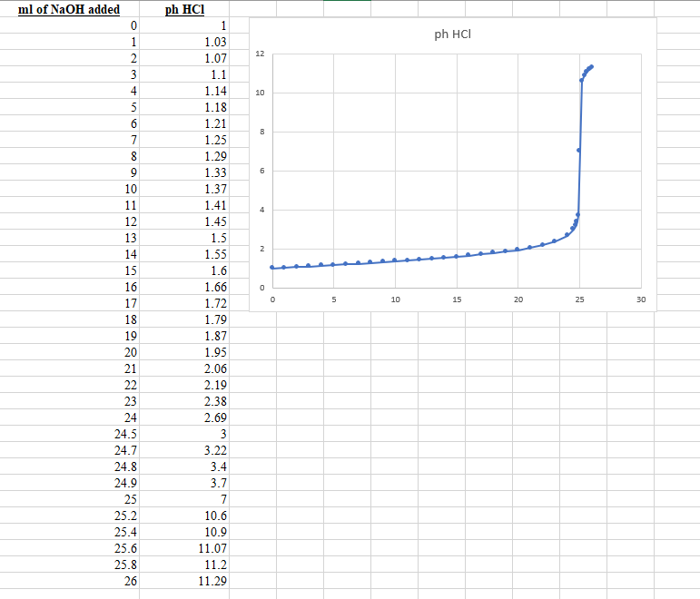The height and width of the screenshot is (599, 700).
Task: Select cell with pH value 3.4
Action: pyautogui.click(x=184, y=466)
